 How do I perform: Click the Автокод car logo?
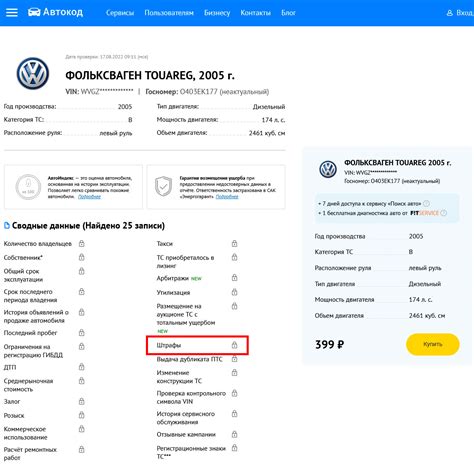coord(34,13)
